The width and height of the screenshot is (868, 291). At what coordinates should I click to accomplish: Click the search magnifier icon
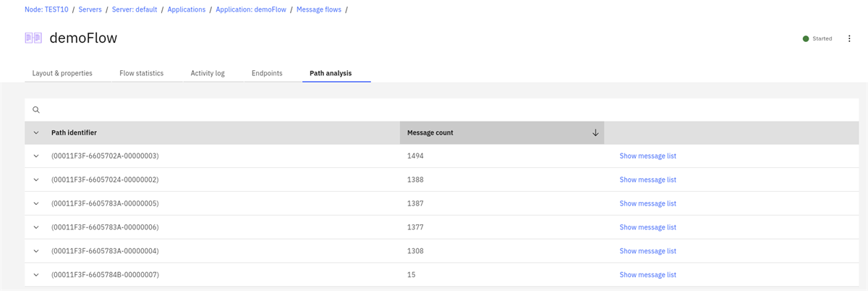pyautogui.click(x=36, y=110)
